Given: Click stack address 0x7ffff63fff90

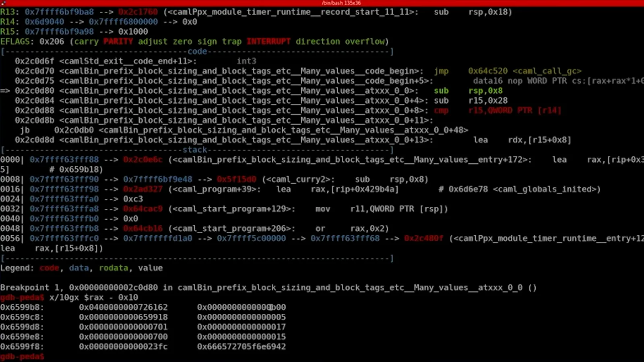Looking at the screenshot, I should click(x=64, y=179).
